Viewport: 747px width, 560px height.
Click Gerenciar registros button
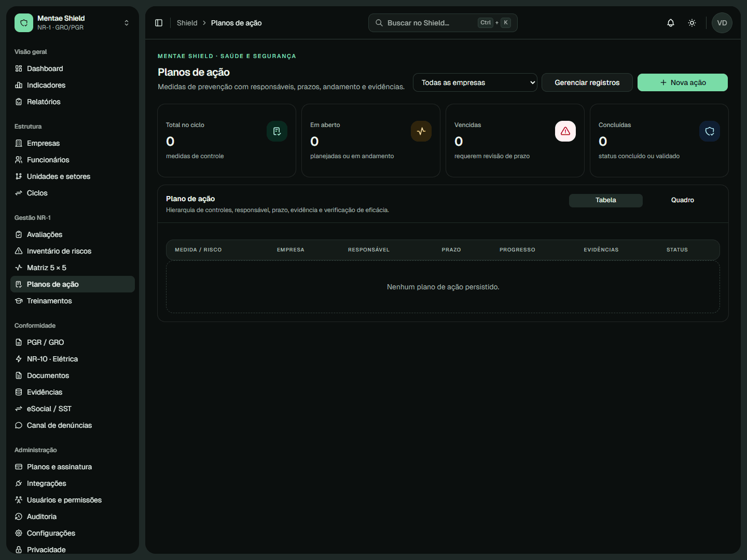click(x=587, y=82)
